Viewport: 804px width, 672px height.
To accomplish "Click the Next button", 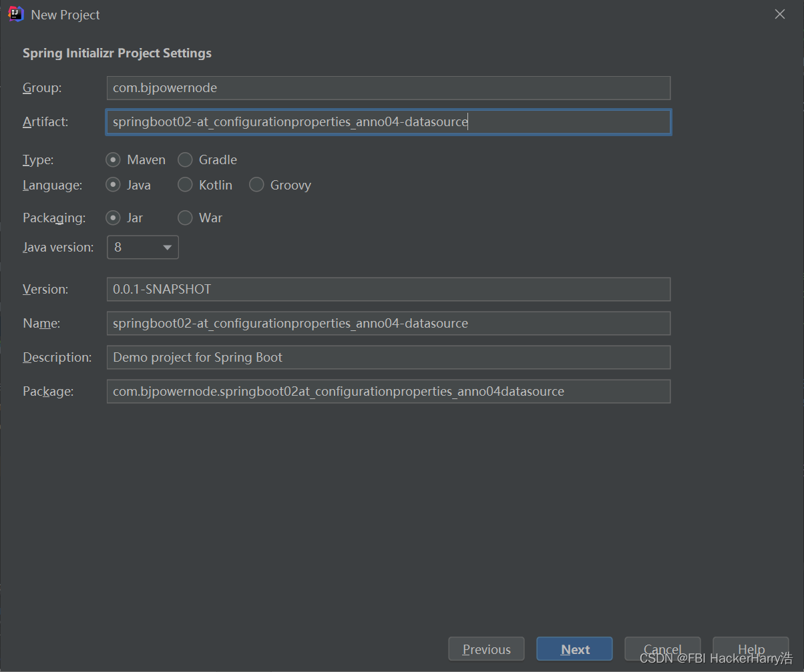I will pyautogui.click(x=575, y=649).
